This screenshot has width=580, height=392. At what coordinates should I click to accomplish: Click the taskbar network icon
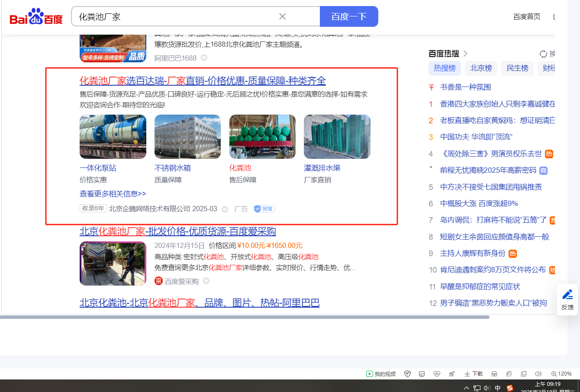tap(477, 388)
